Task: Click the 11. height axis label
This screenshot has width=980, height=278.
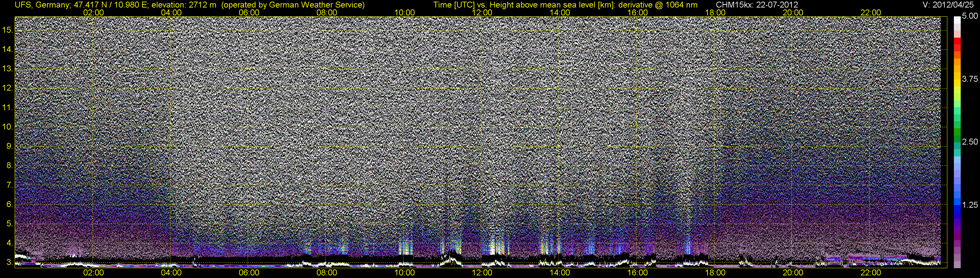Action: (x=8, y=108)
